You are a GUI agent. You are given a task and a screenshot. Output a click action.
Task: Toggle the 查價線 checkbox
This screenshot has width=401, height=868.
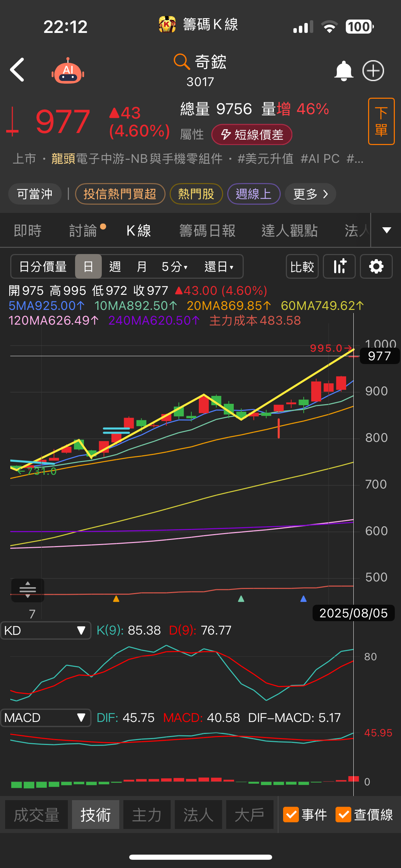(343, 815)
